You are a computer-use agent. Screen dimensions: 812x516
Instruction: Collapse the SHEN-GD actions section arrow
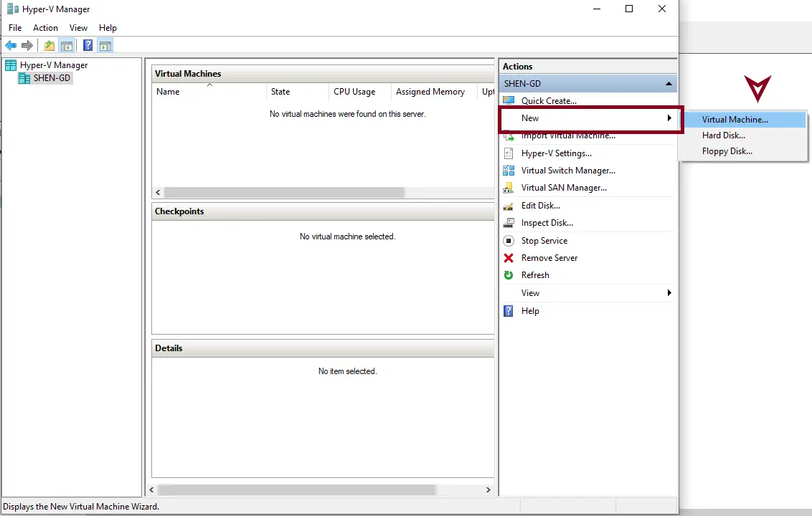click(669, 84)
